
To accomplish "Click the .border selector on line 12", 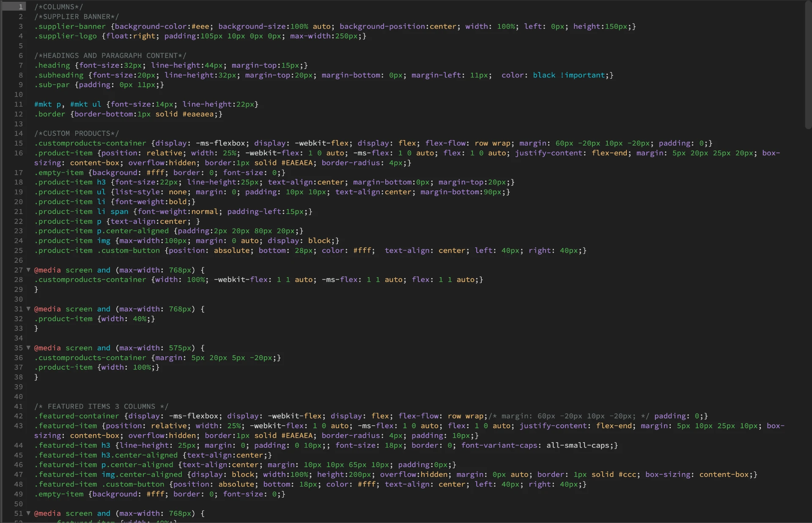I will click(x=50, y=114).
